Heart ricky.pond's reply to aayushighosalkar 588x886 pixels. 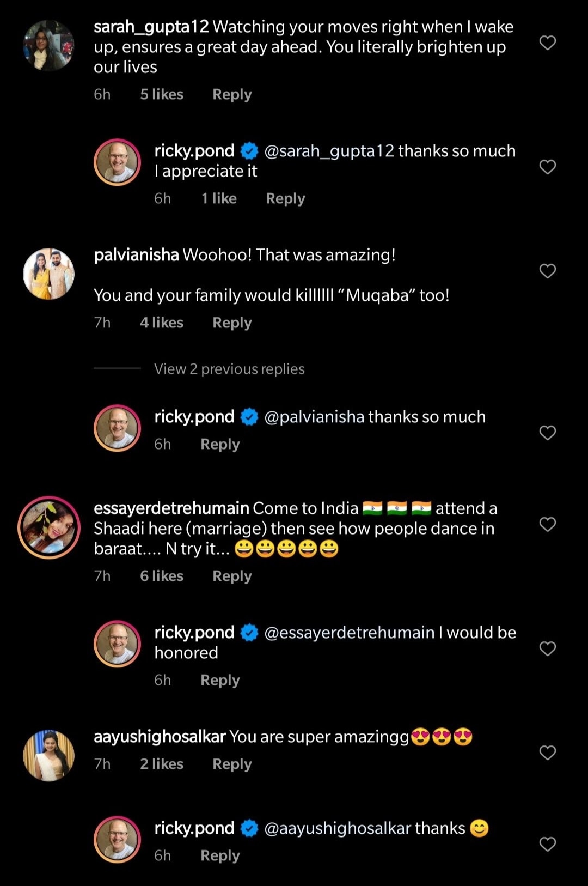click(x=547, y=844)
